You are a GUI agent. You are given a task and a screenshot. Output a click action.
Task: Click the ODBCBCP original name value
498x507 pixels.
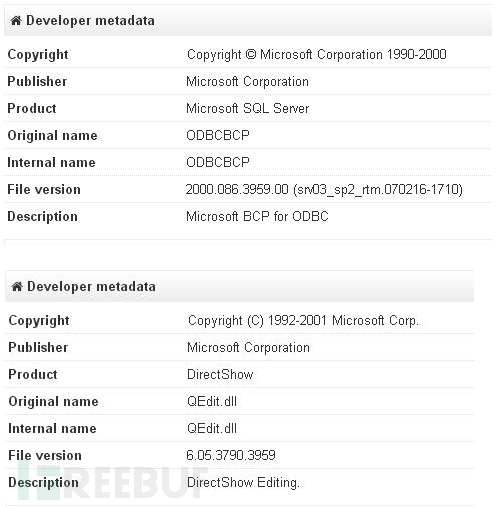tap(218, 135)
